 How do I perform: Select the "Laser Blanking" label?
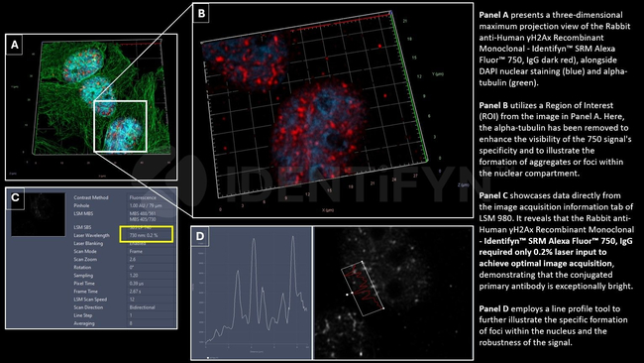coord(88,243)
